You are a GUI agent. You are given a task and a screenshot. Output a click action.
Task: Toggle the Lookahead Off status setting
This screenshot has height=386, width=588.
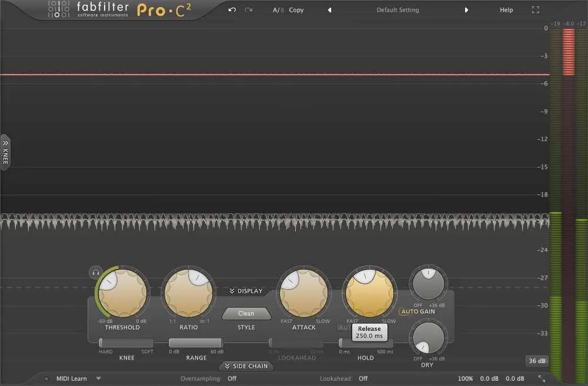[363, 378]
